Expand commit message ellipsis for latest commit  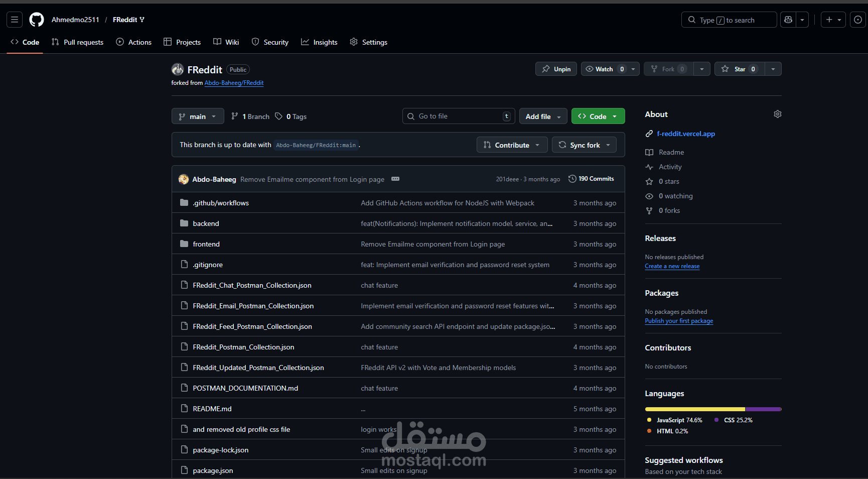click(x=395, y=179)
